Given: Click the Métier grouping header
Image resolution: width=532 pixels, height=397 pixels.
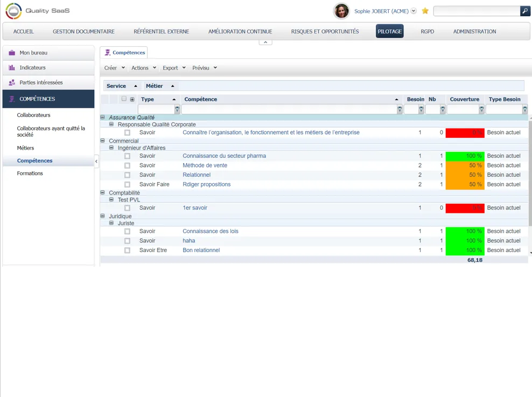Looking at the screenshot, I should tap(160, 86).
